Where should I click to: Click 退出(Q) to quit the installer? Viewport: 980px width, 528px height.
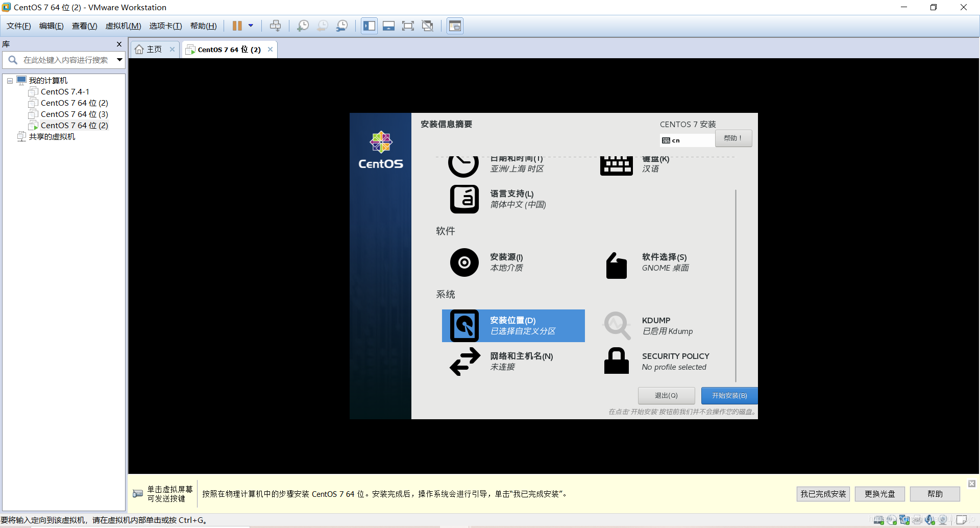pyautogui.click(x=666, y=396)
